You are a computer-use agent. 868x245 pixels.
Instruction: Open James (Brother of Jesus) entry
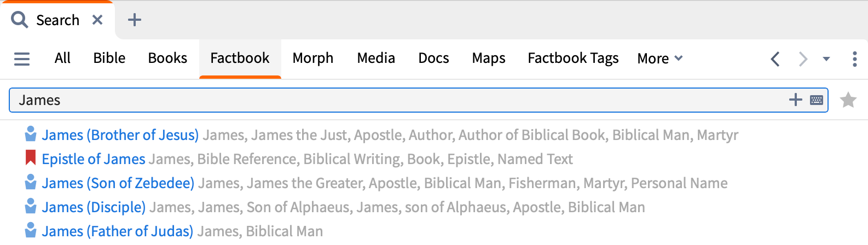(120, 135)
